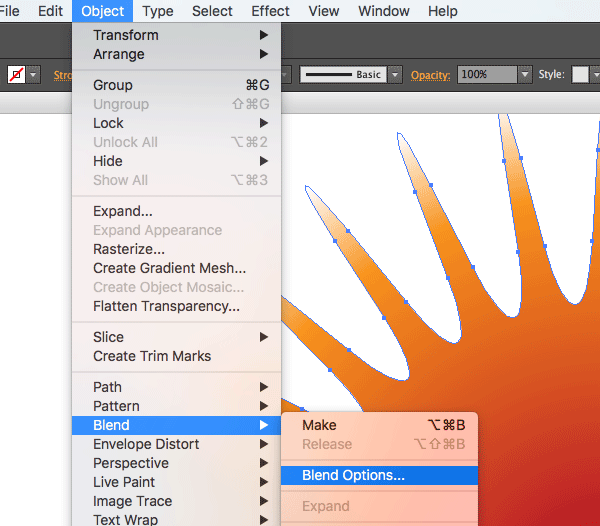Select Create Trim Marks menu item

[152, 356]
